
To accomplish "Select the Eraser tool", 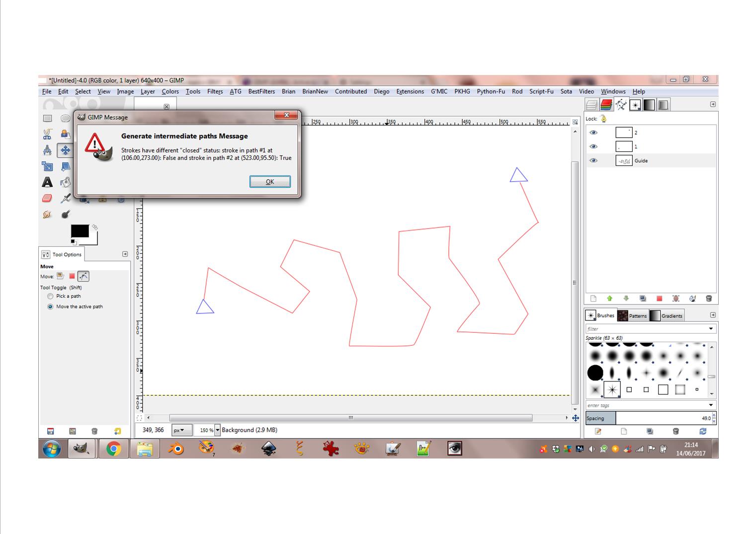I will [x=47, y=198].
